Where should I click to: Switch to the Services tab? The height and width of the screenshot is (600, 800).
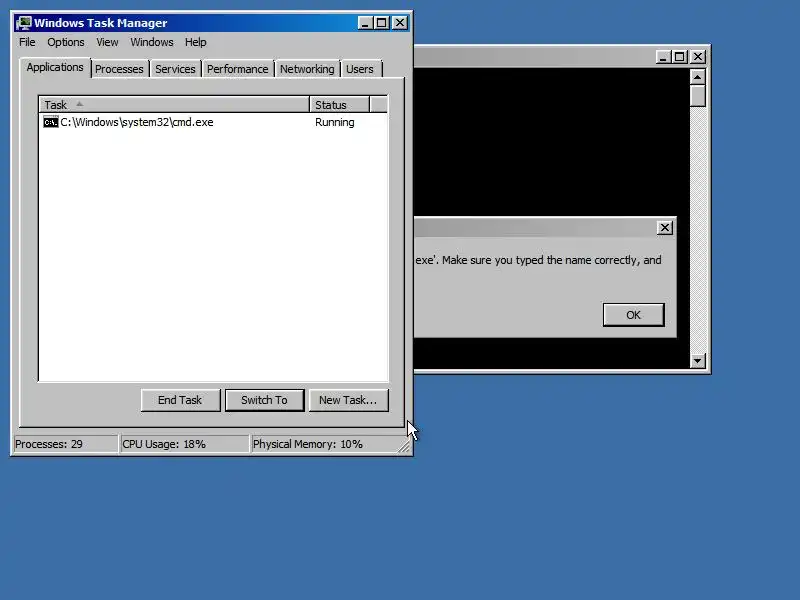(175, 69)
